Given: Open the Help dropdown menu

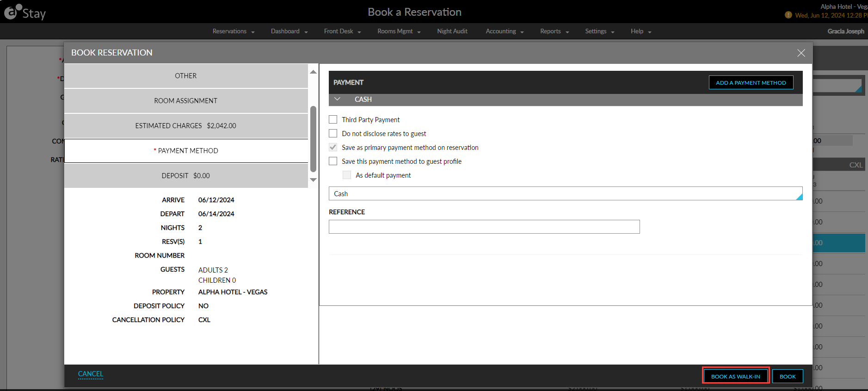Looking at the screenshot, I should pyautogui.click(x=641, y=31).
